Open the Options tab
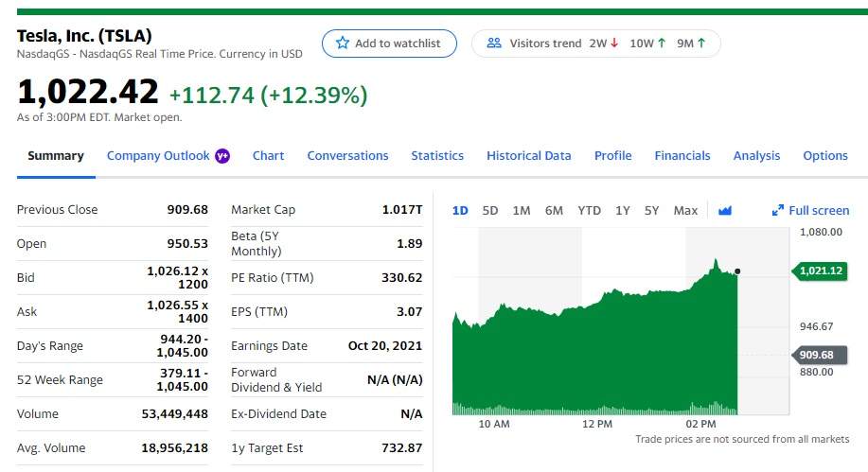Screen dimensions: 868x472 coord(825,155)
